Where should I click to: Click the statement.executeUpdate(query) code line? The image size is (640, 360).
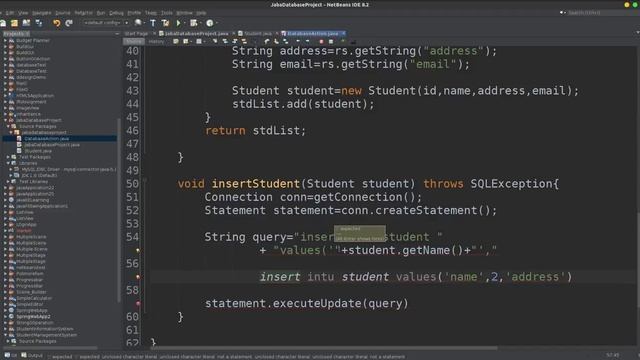pyautogui.click(x=307, y=303)
